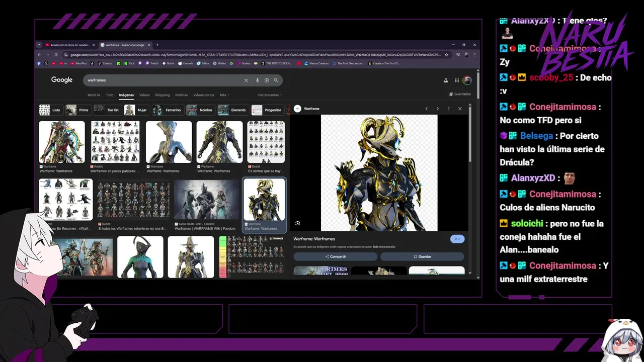This screenshot has width=644, height=362.
Task: Open the Guardados saved items link
Action: (460, 94)
